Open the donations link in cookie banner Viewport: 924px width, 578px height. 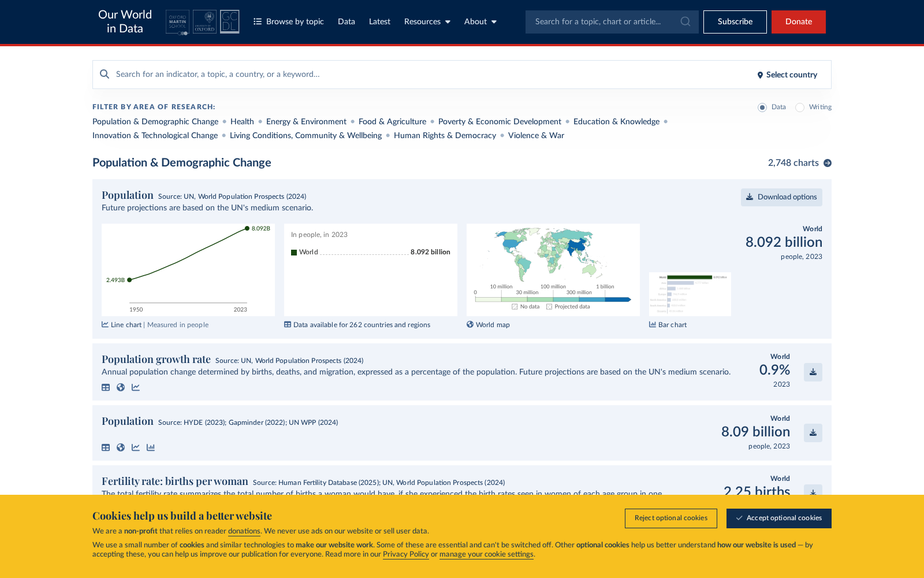244,531
